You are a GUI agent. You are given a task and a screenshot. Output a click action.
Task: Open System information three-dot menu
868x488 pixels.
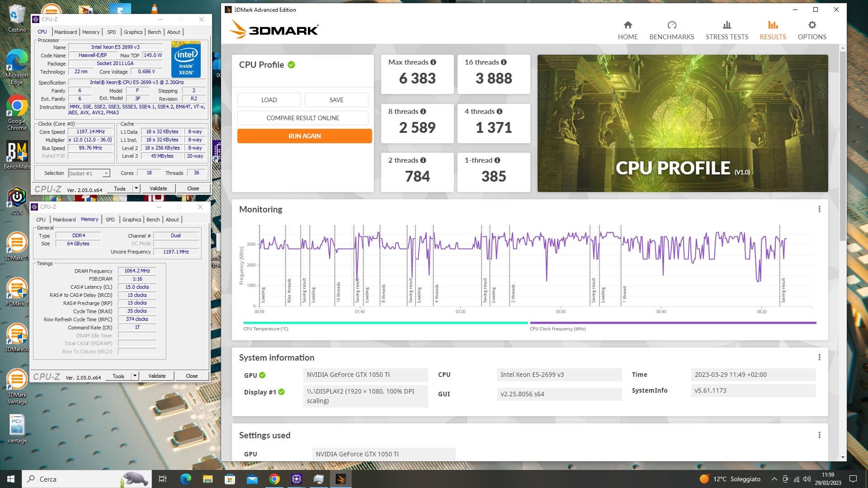coord(819,357)
